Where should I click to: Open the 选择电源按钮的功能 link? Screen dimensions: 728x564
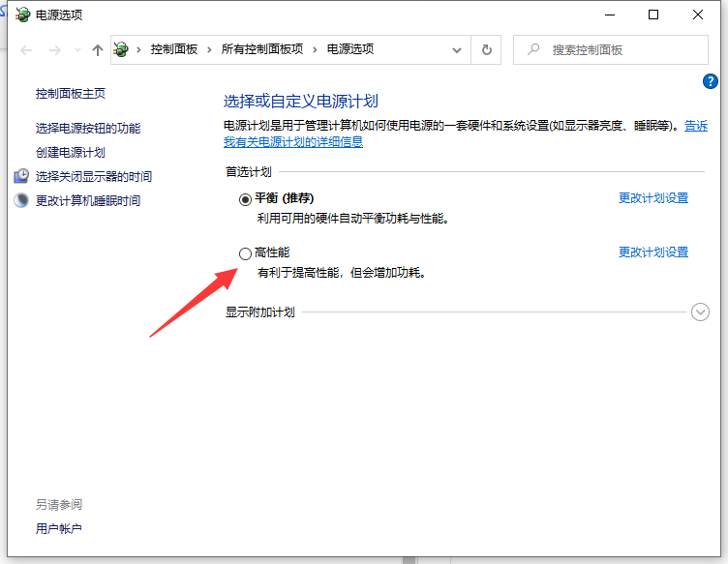tap(87, 128)
